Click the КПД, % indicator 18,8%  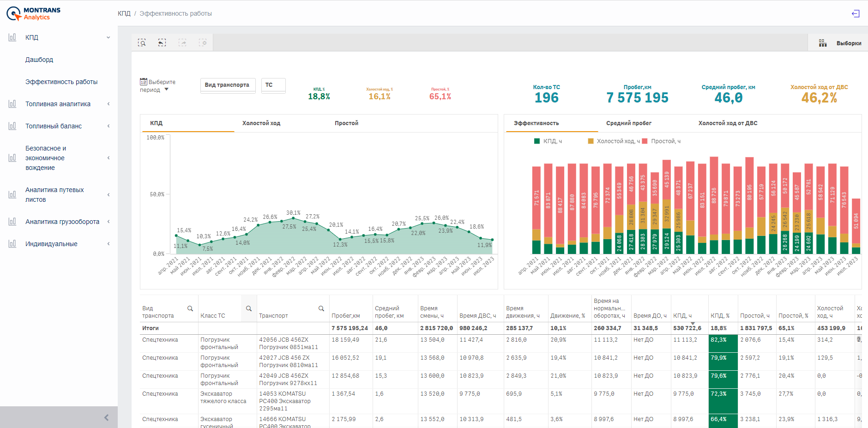[x=319, y=96]
